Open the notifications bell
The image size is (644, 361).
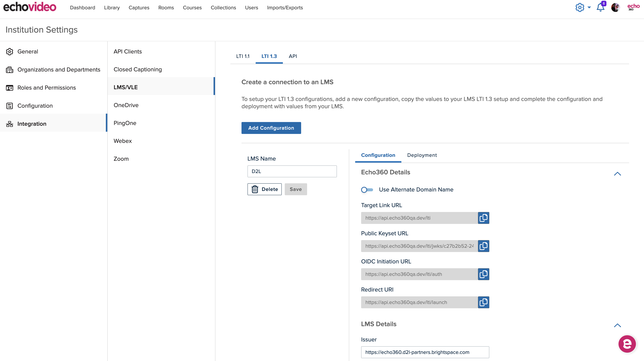[600, 7]
